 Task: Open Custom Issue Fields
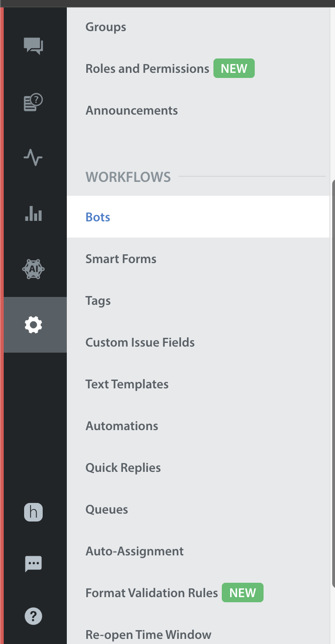tap(140, 342)
